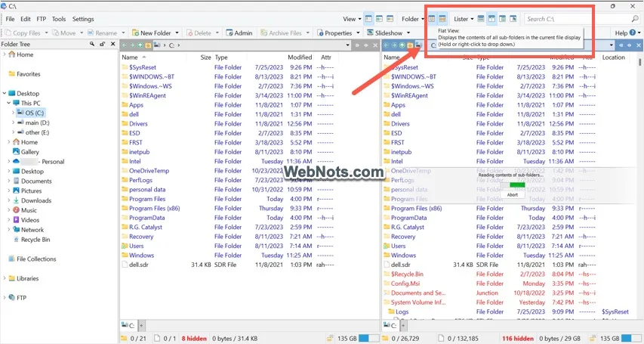Screen dimensions: 644x344
Task: Open the Settings menu
Action: (x=83, y=19)
